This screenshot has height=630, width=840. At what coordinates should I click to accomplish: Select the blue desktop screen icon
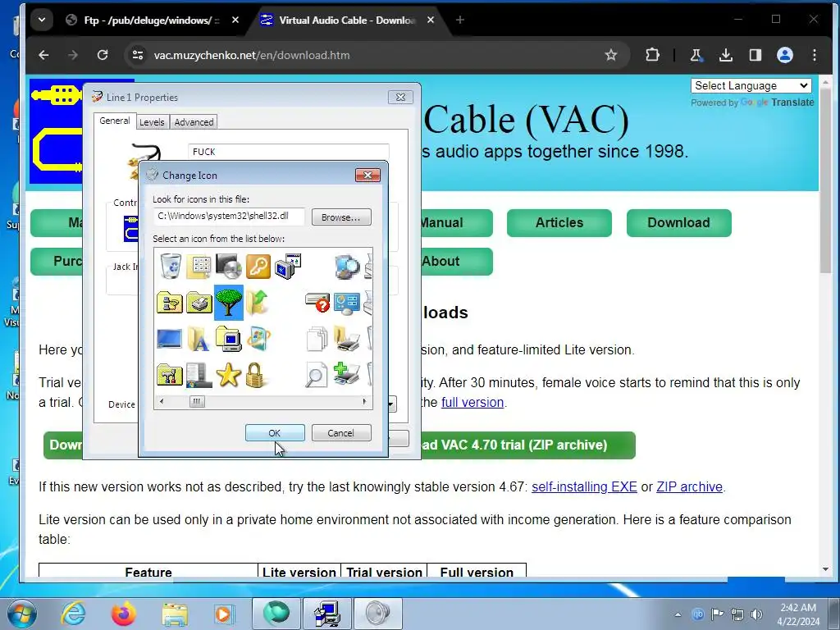(169, 339)
